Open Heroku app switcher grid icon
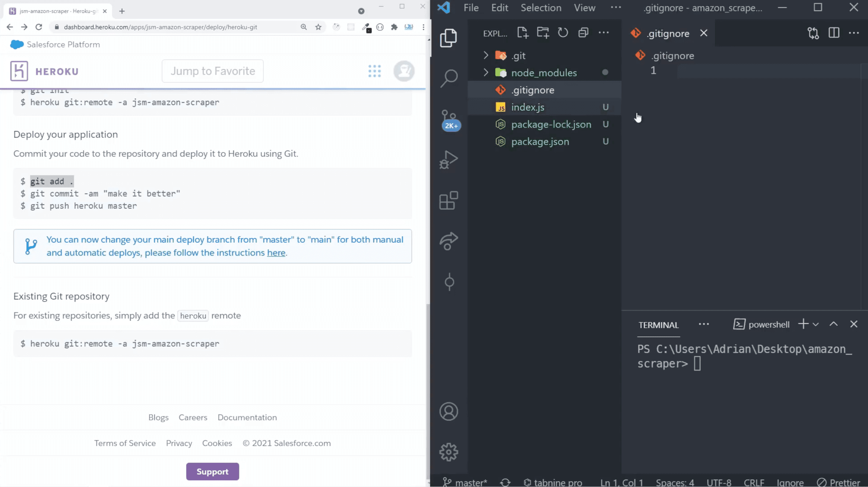The height and width of the screenshot is (487, 868). [x=374, y=71]
